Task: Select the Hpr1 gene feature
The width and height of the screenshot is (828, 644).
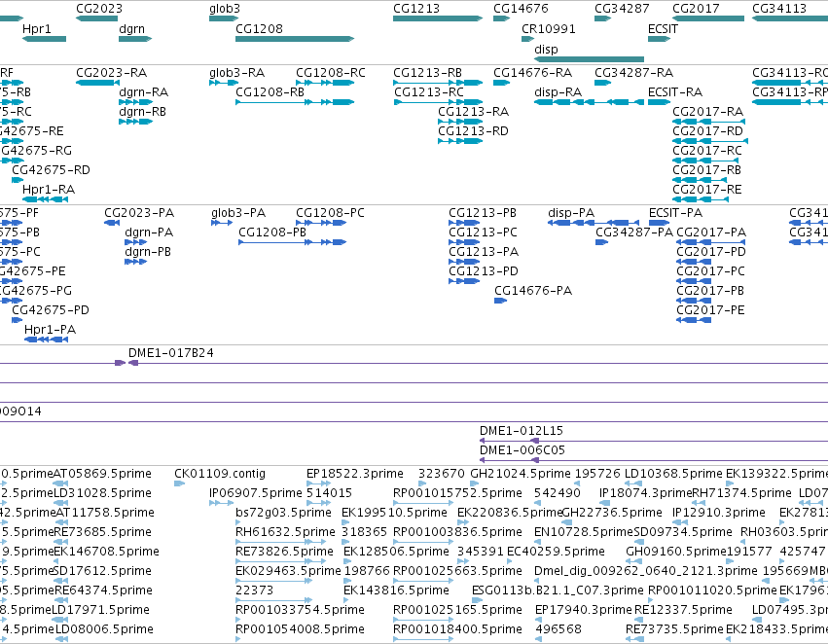Action: point(45,39)
